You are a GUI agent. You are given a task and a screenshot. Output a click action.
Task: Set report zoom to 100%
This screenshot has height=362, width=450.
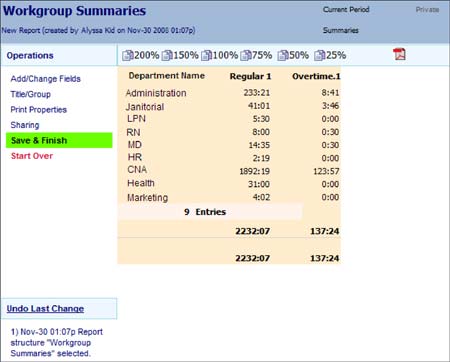[x=220, y=55]
